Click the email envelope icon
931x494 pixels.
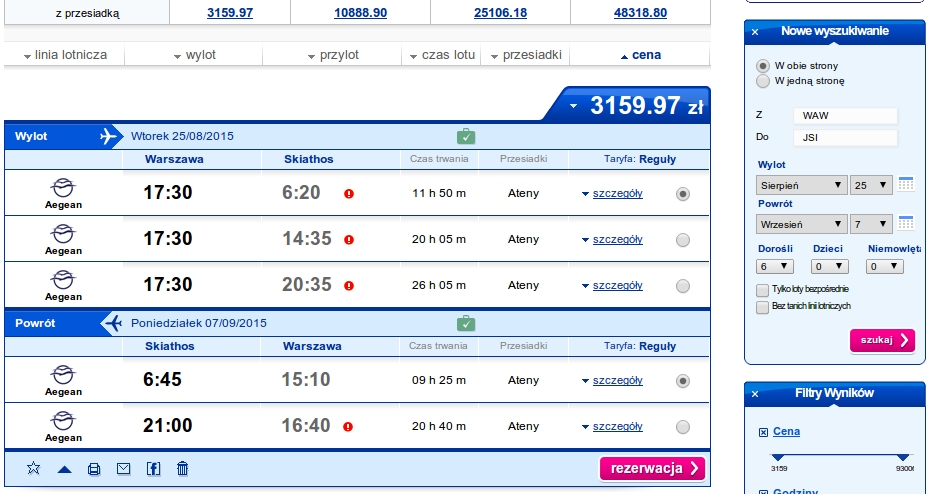tap(124, 468)
